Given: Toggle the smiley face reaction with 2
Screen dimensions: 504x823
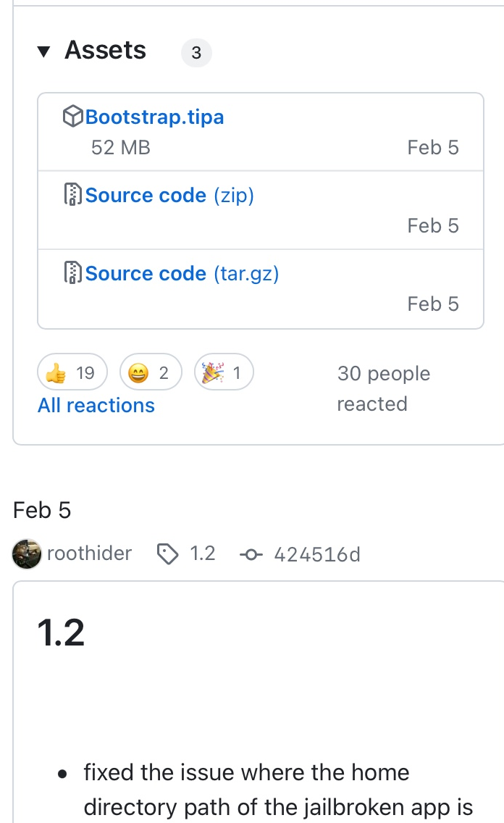Looking at the screenshot, I should (151, 372).
